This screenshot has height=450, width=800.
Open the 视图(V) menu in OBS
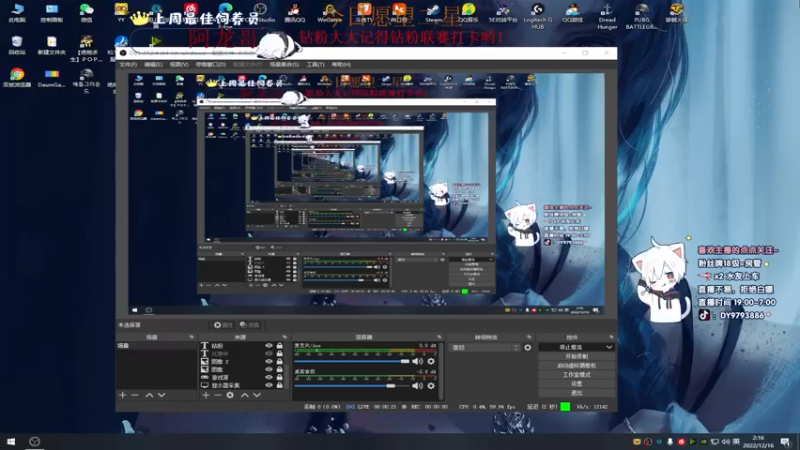[x=179, y=65]
